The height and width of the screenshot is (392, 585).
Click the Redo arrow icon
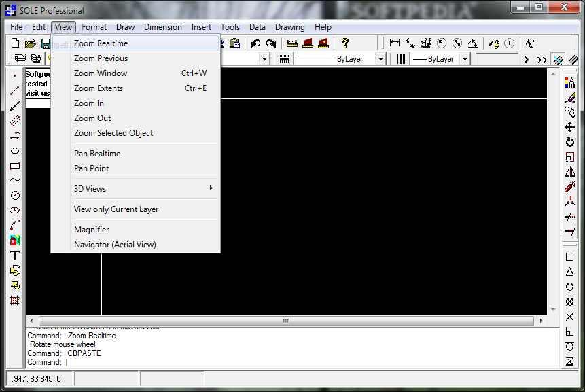tap(271, 43)
